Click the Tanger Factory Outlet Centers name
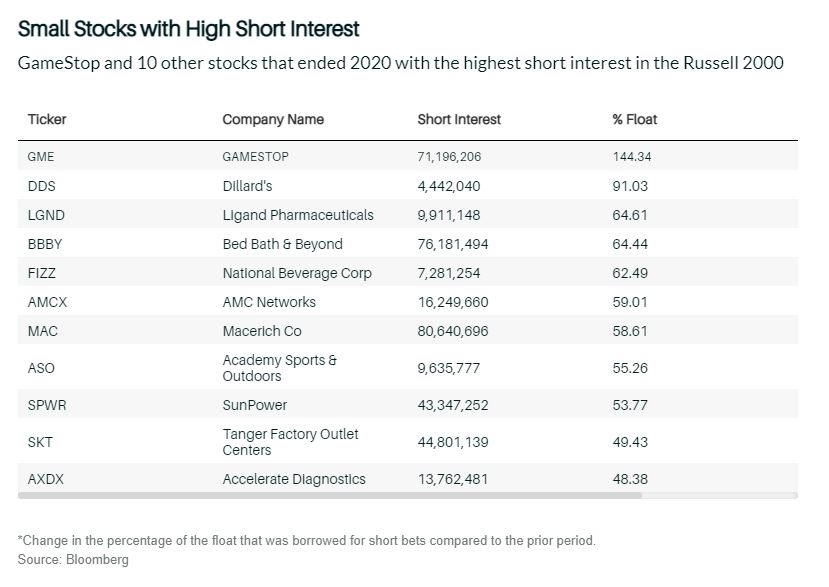The width and height of the screenshot is (829, 587). pos(290,442)
